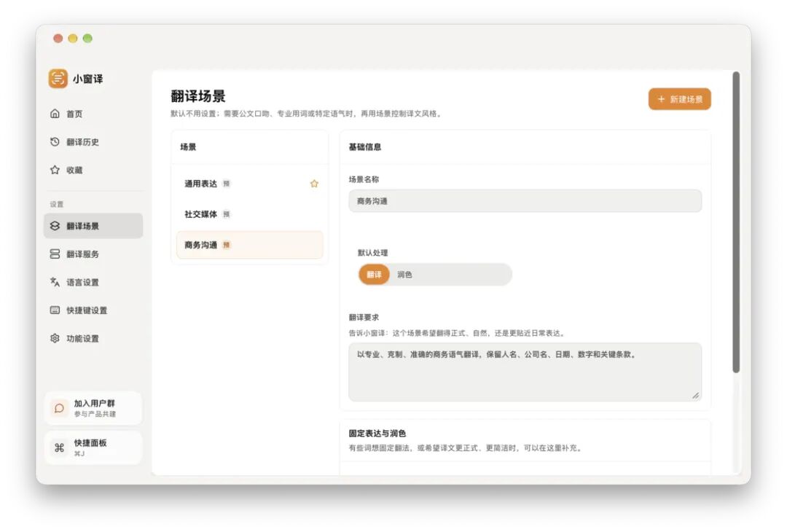Switch default processing to 翻译
Image resolution: width=787 pixels, height=532 pixels.
tap(374, 275)
